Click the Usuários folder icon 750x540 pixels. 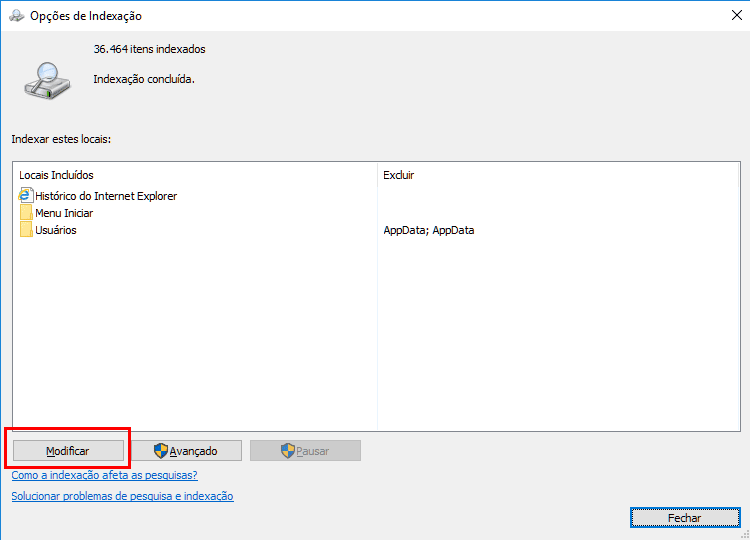click(26, 230)
